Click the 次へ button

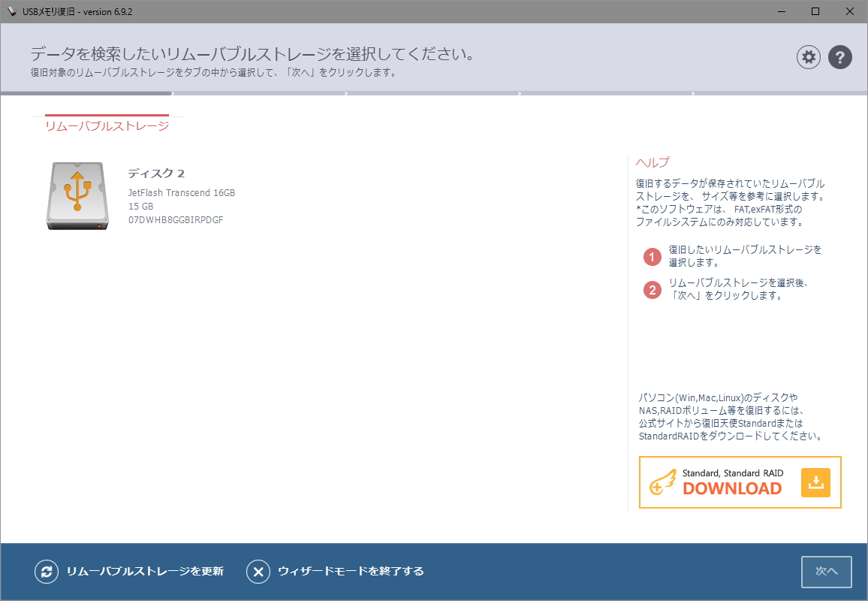tap(827, 572)
